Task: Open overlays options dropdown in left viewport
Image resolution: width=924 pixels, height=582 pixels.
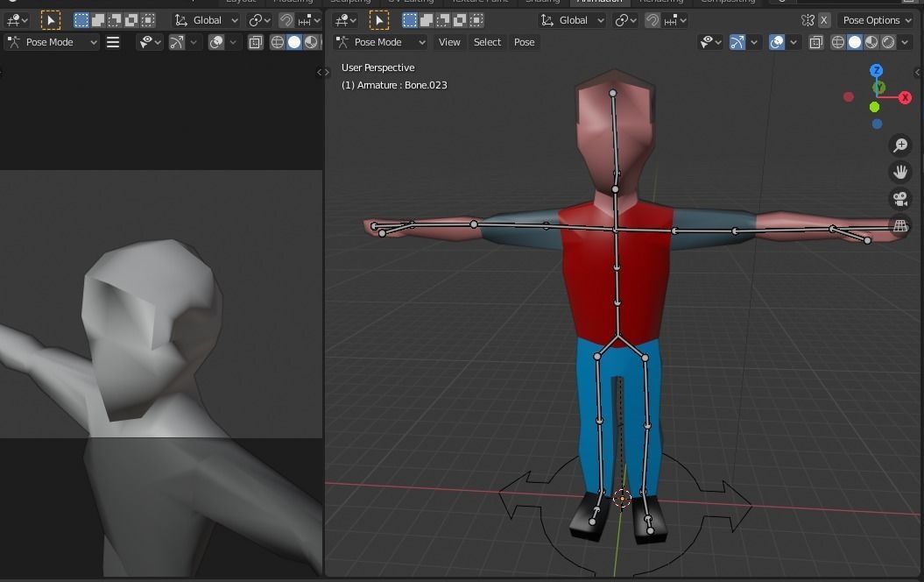Action: click(233, 42)
